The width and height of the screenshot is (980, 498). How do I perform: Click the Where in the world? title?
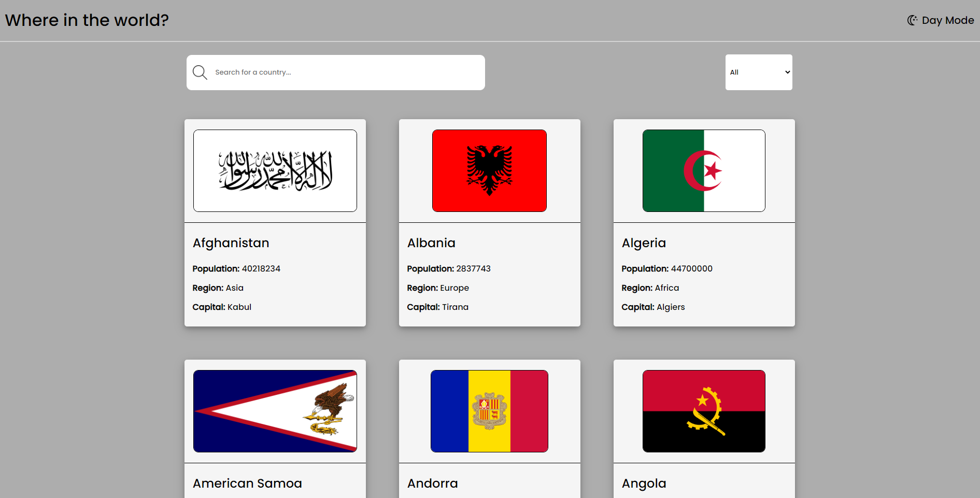87,20
